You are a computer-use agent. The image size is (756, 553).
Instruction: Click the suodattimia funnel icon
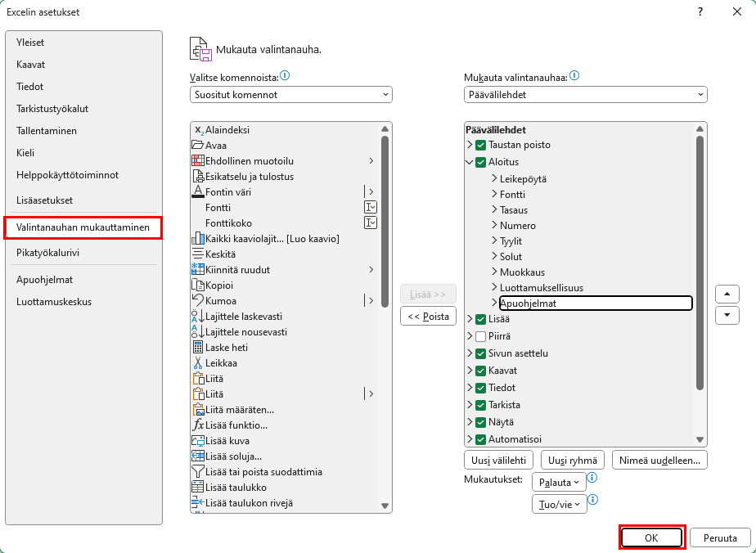click(198, 472)
